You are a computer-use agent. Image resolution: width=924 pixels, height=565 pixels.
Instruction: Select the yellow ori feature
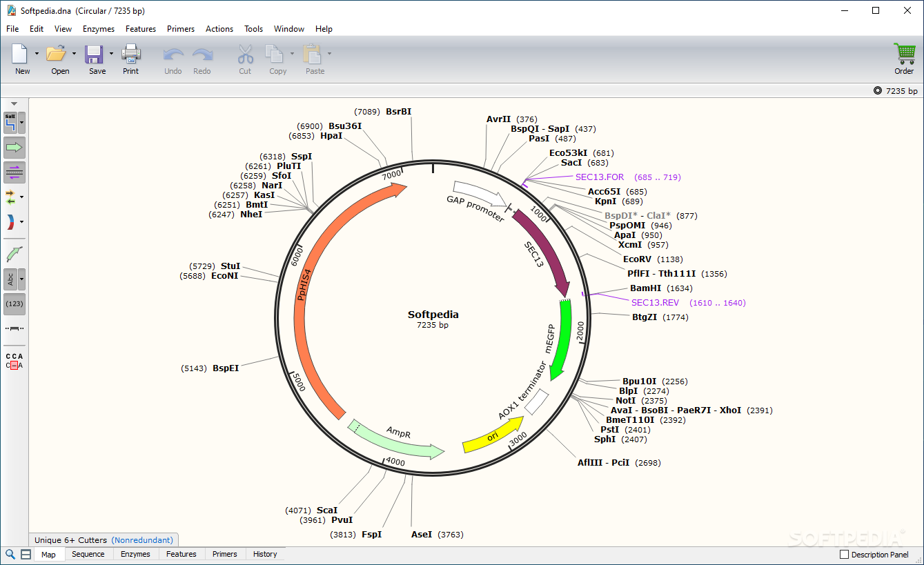pyautogui.click(x=493, y=435)
